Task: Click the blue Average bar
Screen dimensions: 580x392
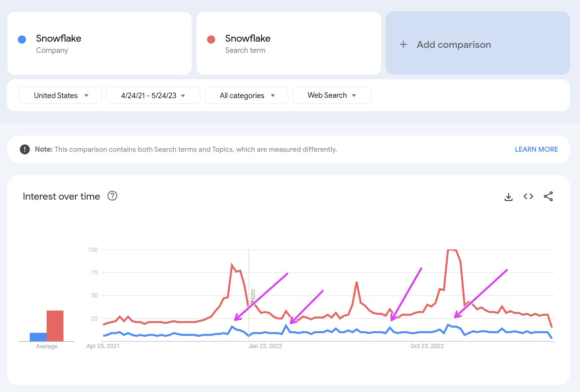Action: [x=38, y=337]
